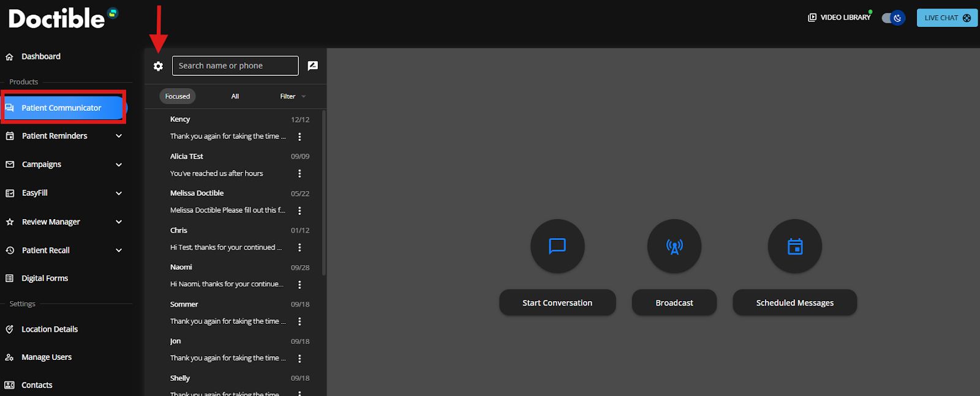980x396 pixels.
Task: Open Naomi conversation
Action: (x=235, y=276)
